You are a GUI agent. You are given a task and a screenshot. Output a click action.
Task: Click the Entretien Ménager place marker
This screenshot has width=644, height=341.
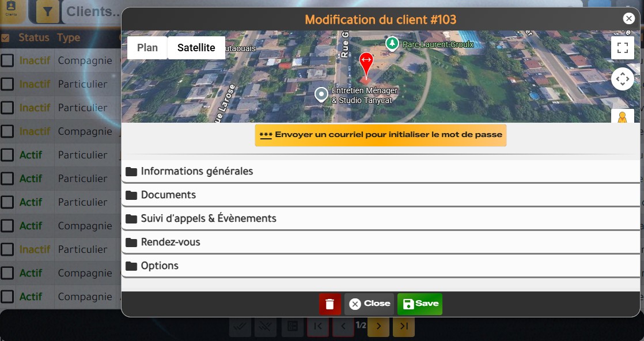pos(321,94)
